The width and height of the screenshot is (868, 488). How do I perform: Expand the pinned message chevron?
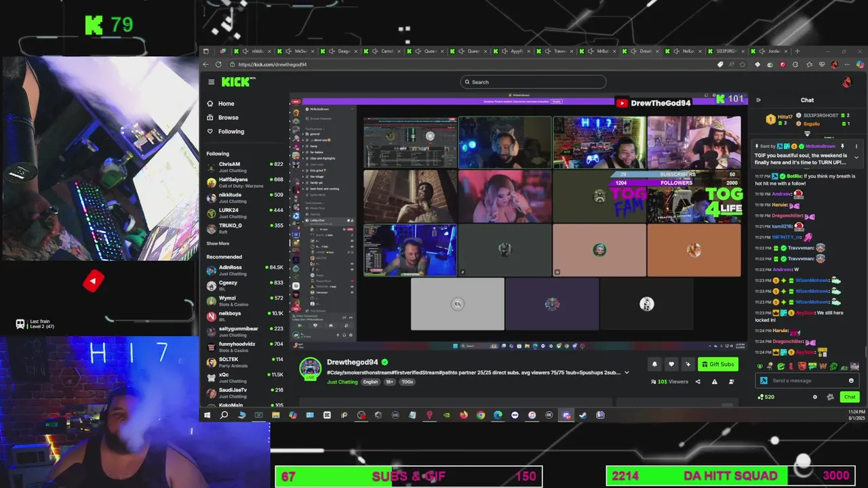tap(856, 157)
